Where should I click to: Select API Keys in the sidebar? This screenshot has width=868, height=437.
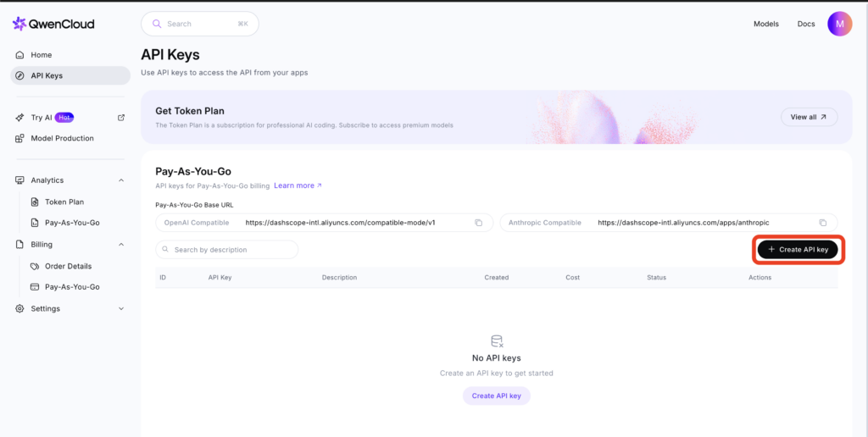(x=70, y=75)
